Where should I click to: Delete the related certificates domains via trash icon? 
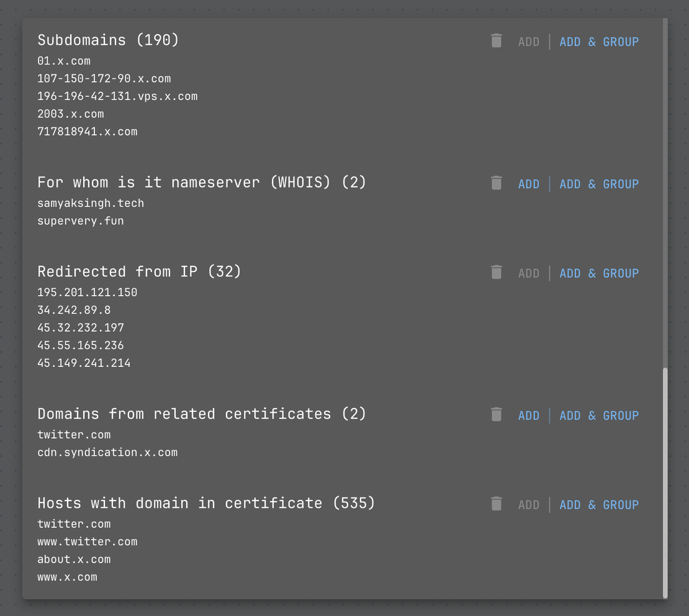pyautogui.click(x=496, y=415)
